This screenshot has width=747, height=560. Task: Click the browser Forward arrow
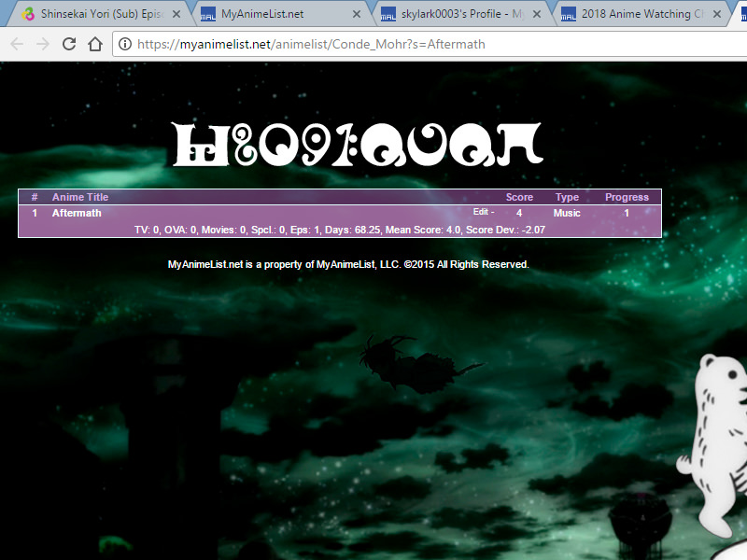(x=43, y=44)
